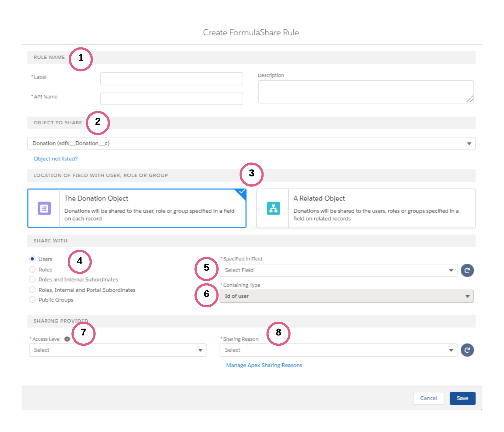504x432 pixels.
Task: Expand the Sharing Reason dropdown
Action: coord(338,350)
